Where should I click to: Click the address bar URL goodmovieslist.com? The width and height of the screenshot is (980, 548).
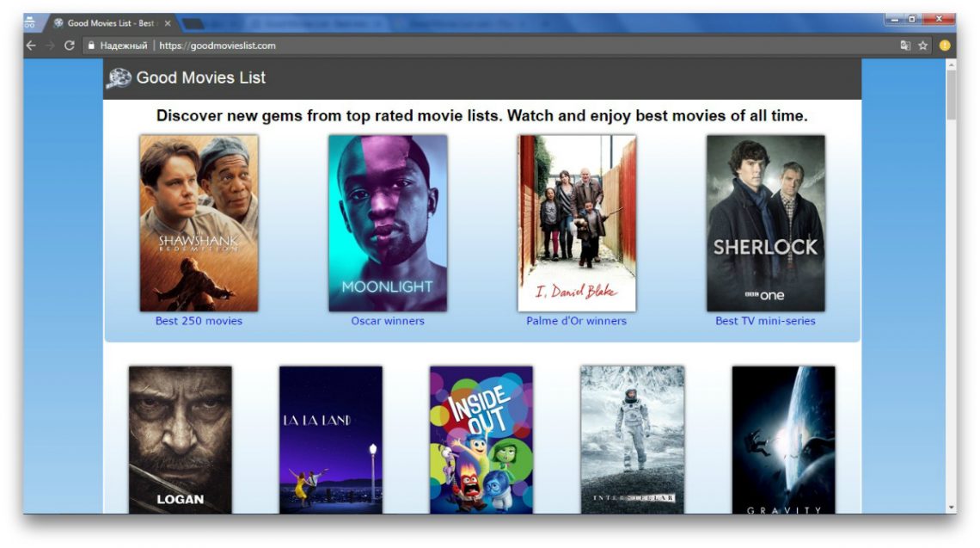tap(217, 46)
